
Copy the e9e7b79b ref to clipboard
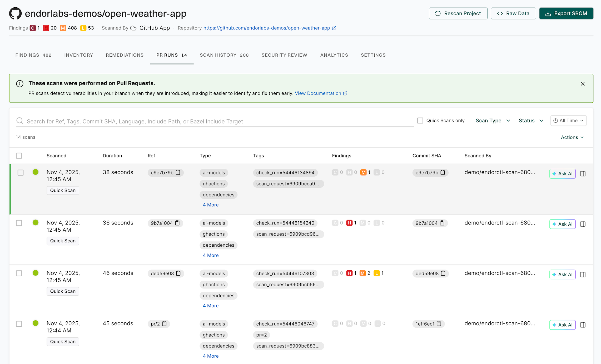pos(178,172)
